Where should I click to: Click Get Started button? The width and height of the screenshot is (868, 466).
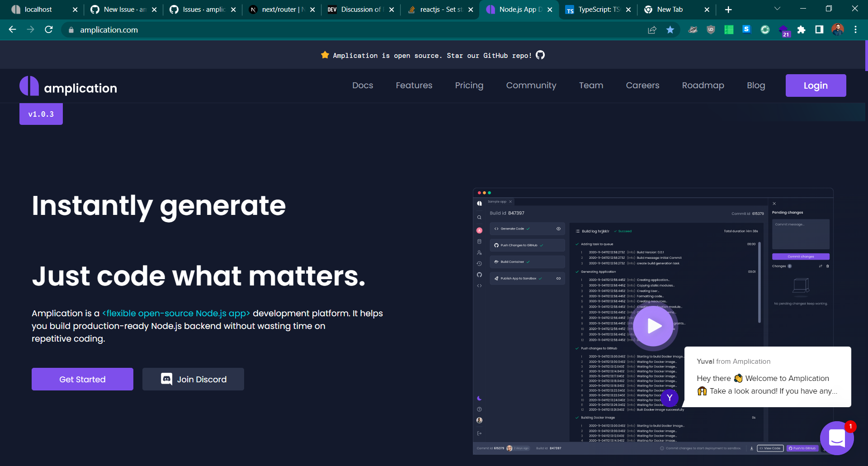pyautogui.click(x=82, y=379)
